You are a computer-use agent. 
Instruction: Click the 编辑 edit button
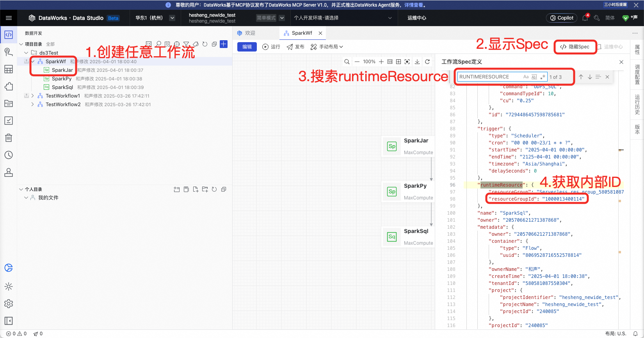click(x=247, y=47)
